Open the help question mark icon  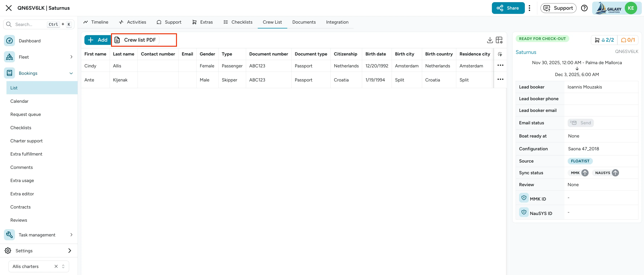pos(584,8)
